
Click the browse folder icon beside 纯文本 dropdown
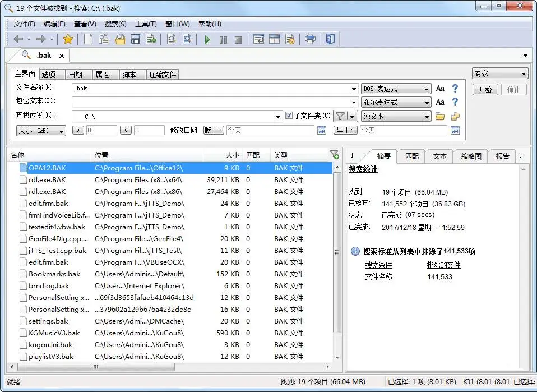(x=441, y=116)
